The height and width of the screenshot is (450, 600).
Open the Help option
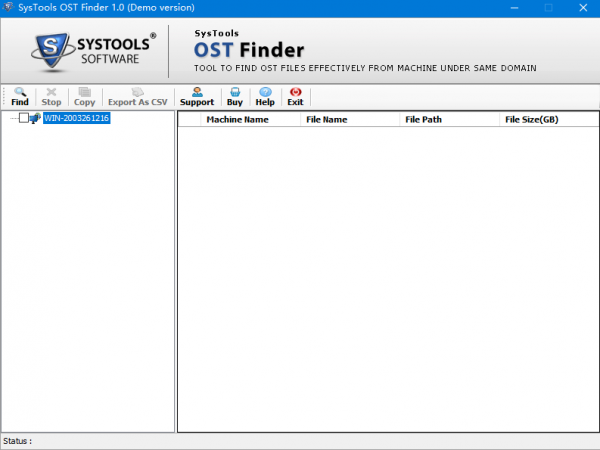(x=265, y=97)
